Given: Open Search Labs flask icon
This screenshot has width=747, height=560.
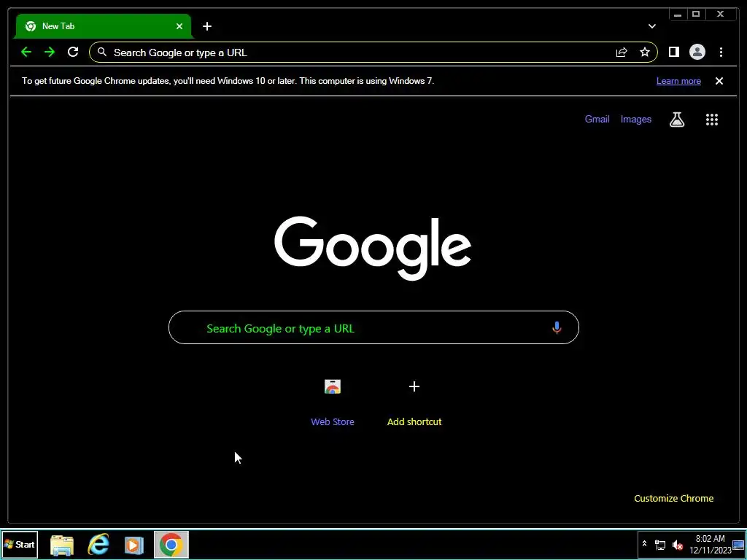Looking at the screenshot, I should 677,120.
